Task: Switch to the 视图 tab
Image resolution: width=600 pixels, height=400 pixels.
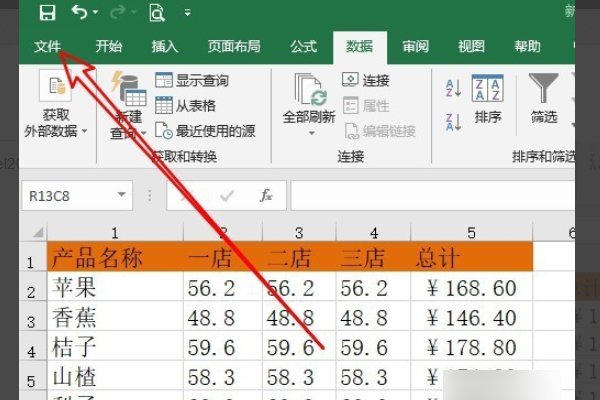Action: 471,46
